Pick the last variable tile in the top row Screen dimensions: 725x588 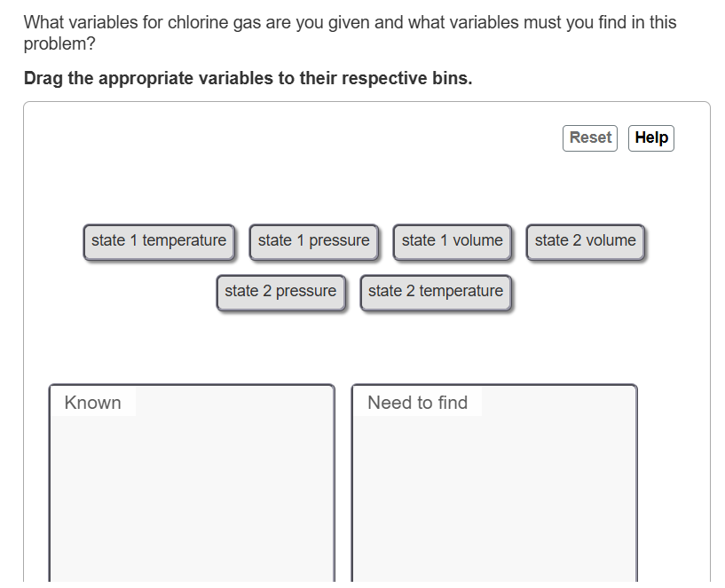point(585,240)
